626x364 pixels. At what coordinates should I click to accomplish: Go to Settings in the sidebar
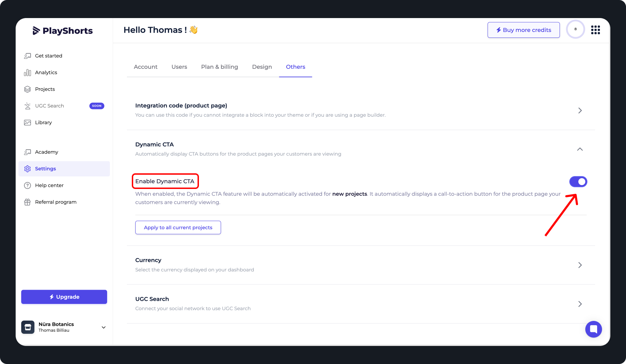[64, 169]
